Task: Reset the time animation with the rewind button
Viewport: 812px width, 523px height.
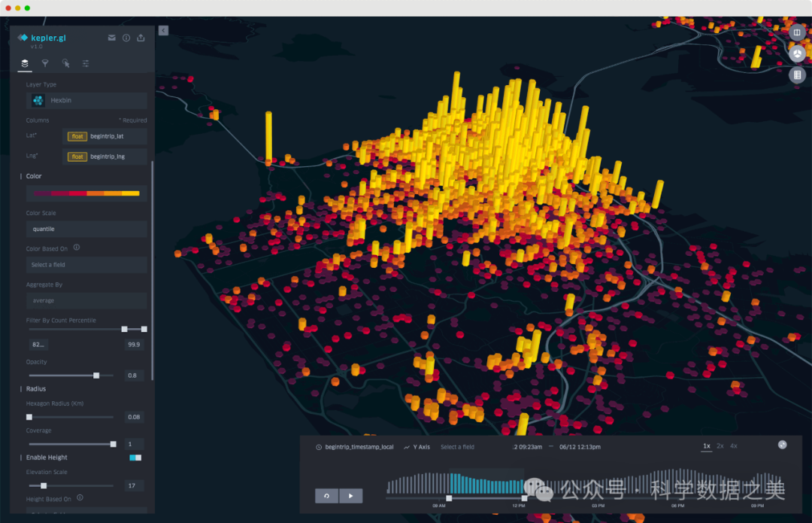Action: tap(326, 496)
